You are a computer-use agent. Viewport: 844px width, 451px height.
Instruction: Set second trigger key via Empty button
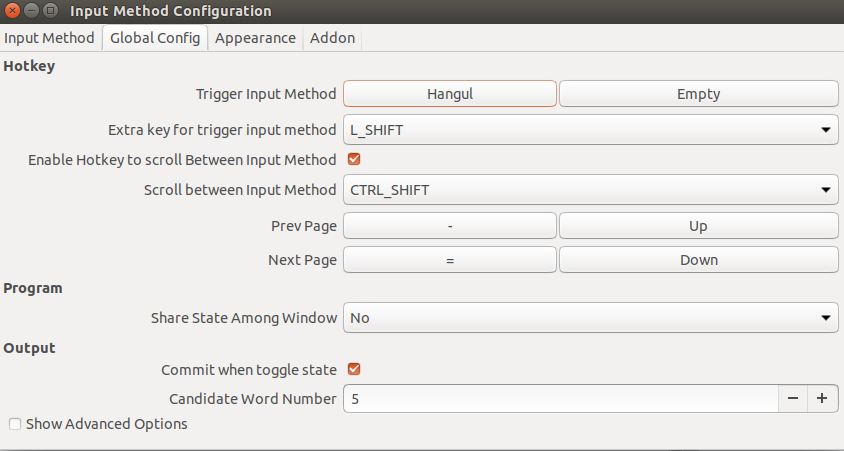point(698,94)
